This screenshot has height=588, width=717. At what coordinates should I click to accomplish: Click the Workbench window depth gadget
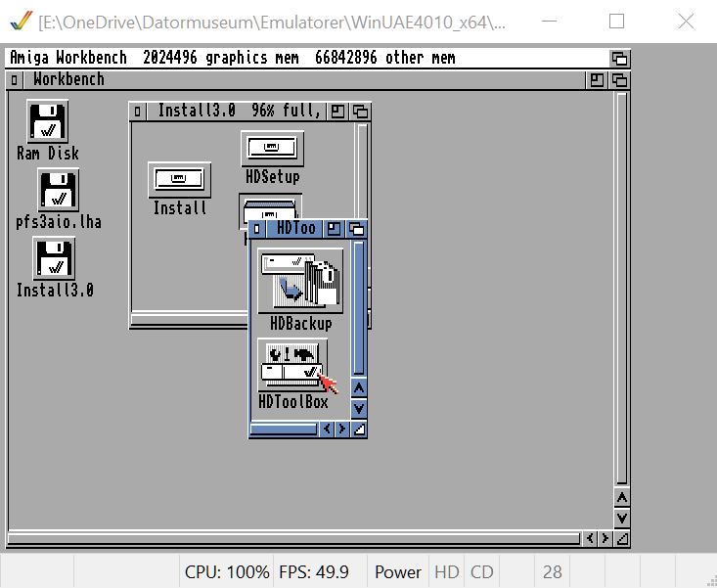pyautogui.click(x=619, y=80)
